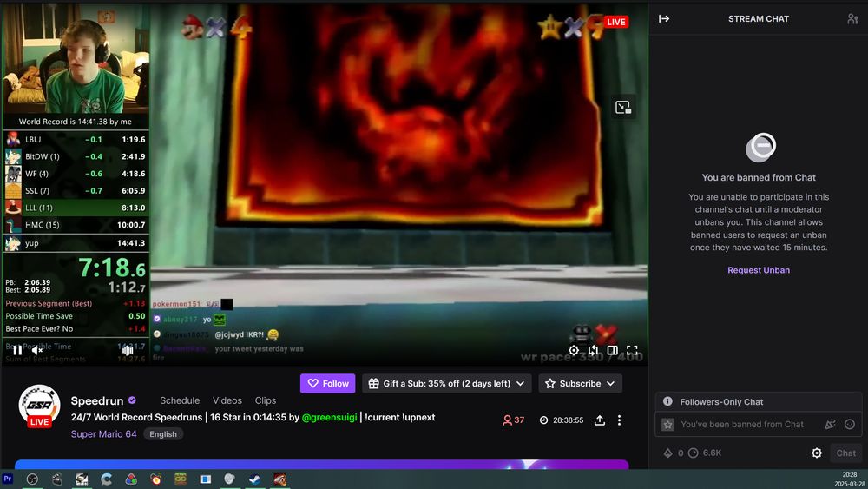Click the Speedrun channel name
The height and width of the screenshot is (489, 868).
point(97,400)
